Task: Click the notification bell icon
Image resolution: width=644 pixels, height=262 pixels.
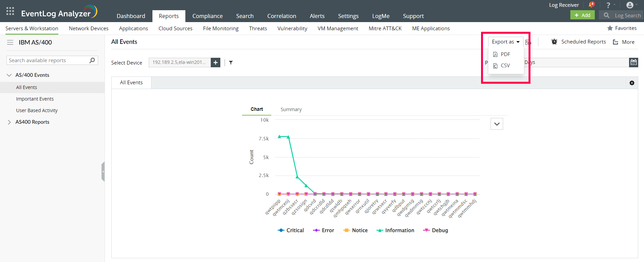Action: 591,5
